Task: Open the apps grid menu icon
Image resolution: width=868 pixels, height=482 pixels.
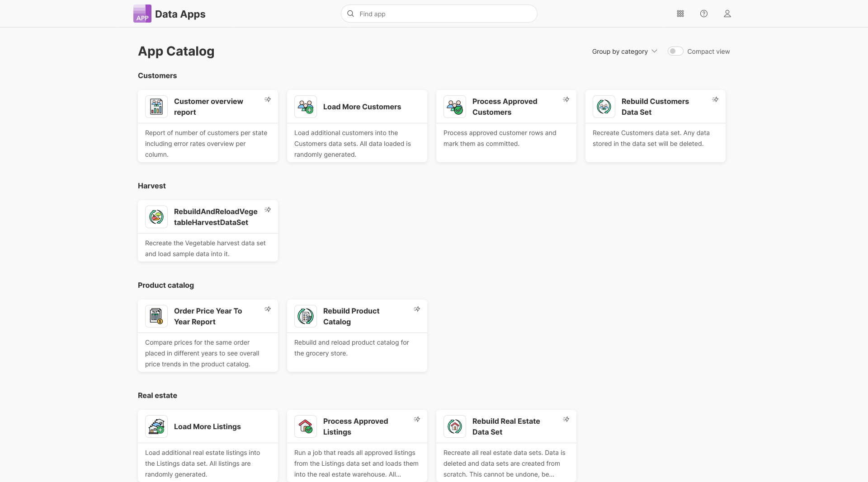Action: pos(680,14)
